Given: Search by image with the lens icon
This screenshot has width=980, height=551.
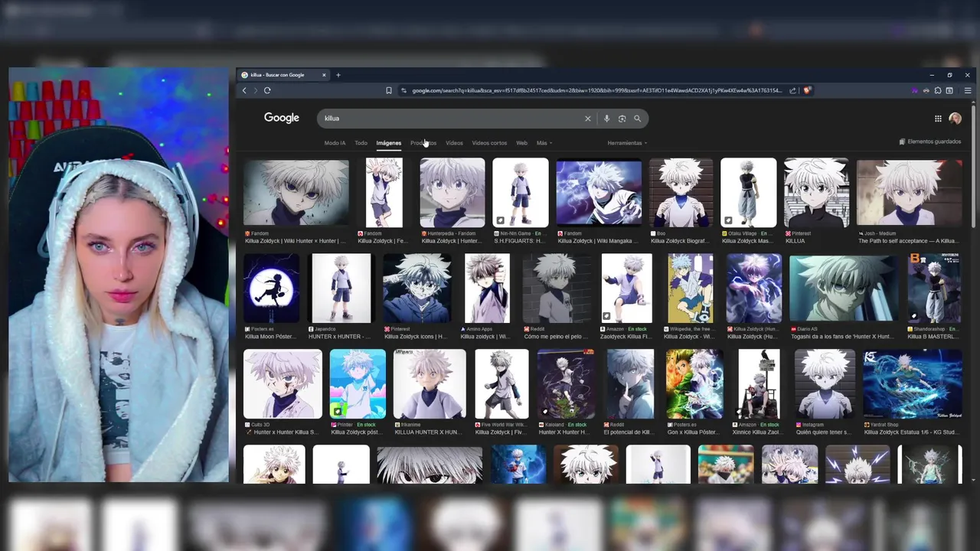Looking at the screenshot, I should (622, 119).
